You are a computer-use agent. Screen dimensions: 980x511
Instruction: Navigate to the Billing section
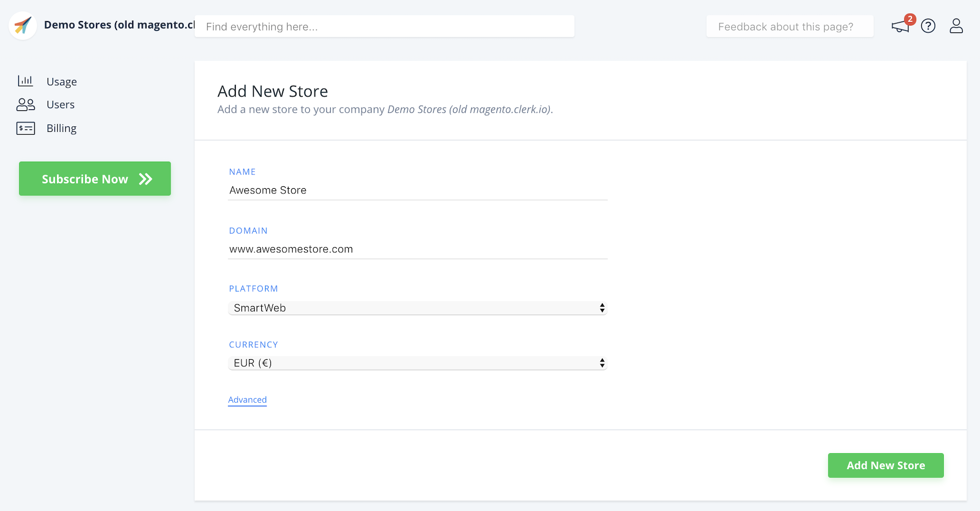(61, 128)
